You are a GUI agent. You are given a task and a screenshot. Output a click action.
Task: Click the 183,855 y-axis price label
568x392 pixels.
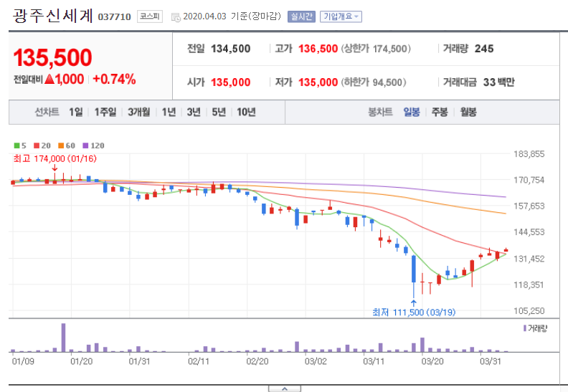pos(529,154)
